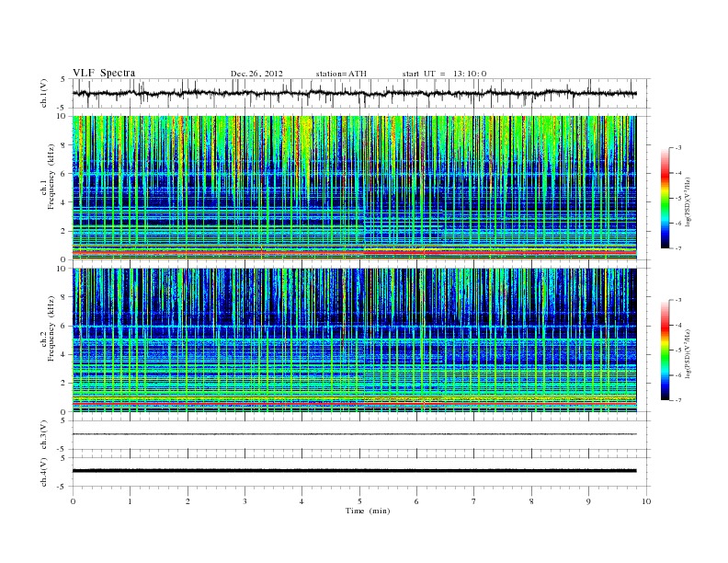
Task: Click the time-axis tick label "7"
Action: tap(474, 501)
